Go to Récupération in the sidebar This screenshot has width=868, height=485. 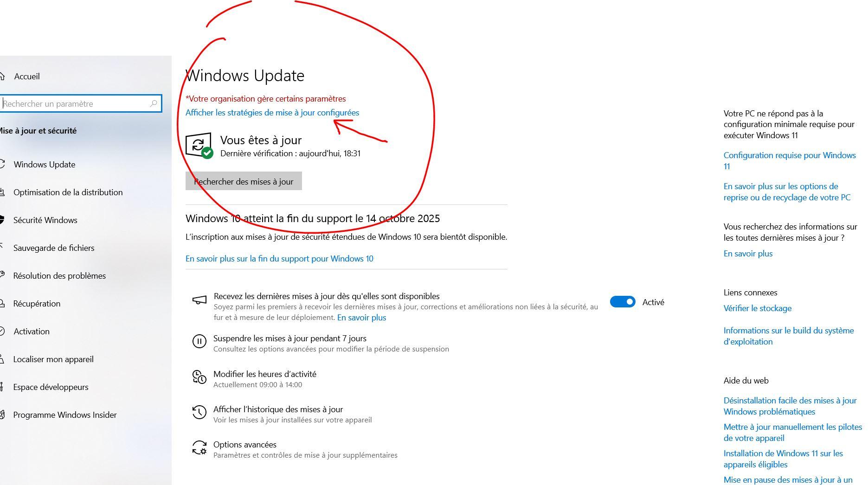click(x=37, y=303)
